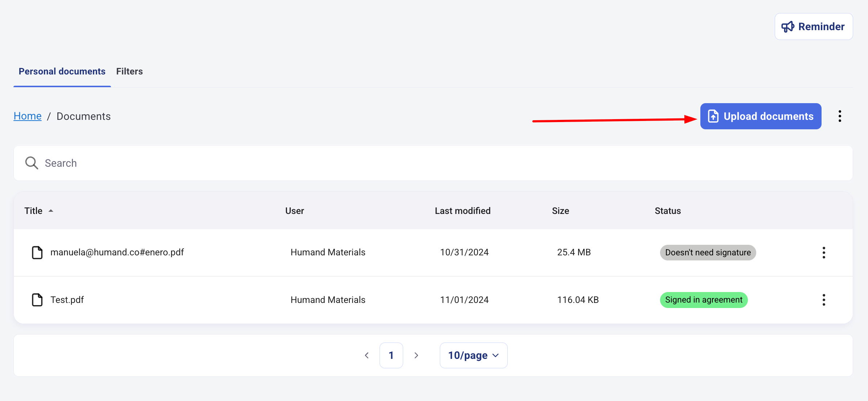Viewport: 868px width, 401px height.
Task: Toggle Title column sort arrow
Action: 51,211
